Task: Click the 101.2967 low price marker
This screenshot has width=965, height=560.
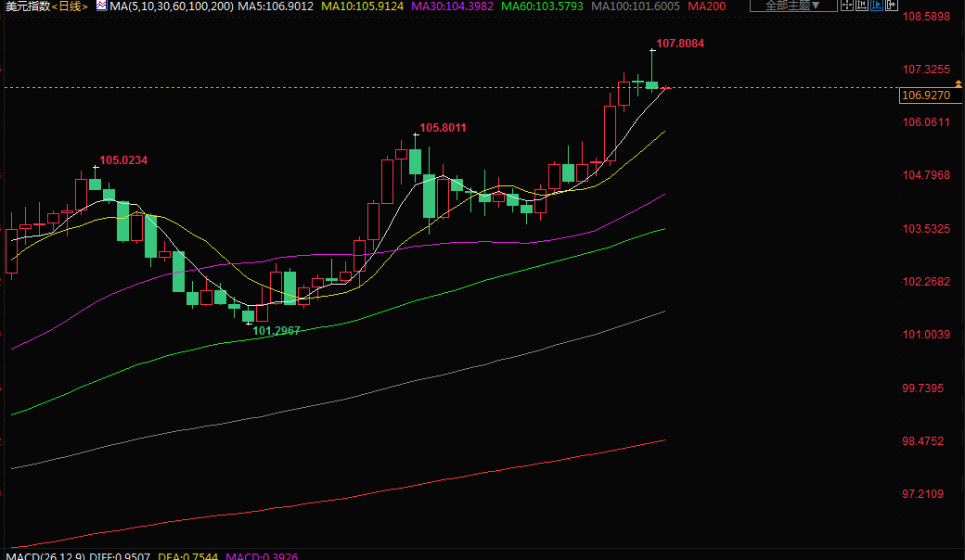Action: coord(277,330)
